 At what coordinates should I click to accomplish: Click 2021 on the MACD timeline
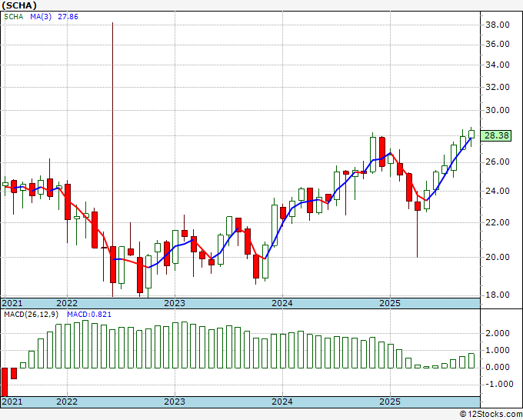[12, 402]
